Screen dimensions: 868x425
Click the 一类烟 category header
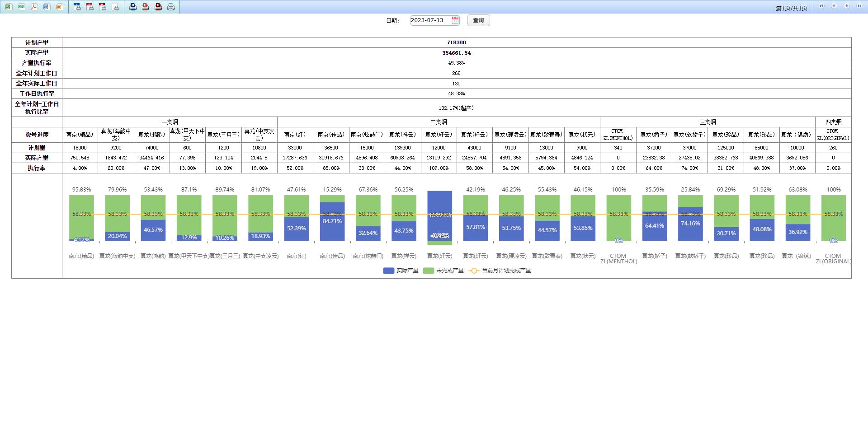170,122
